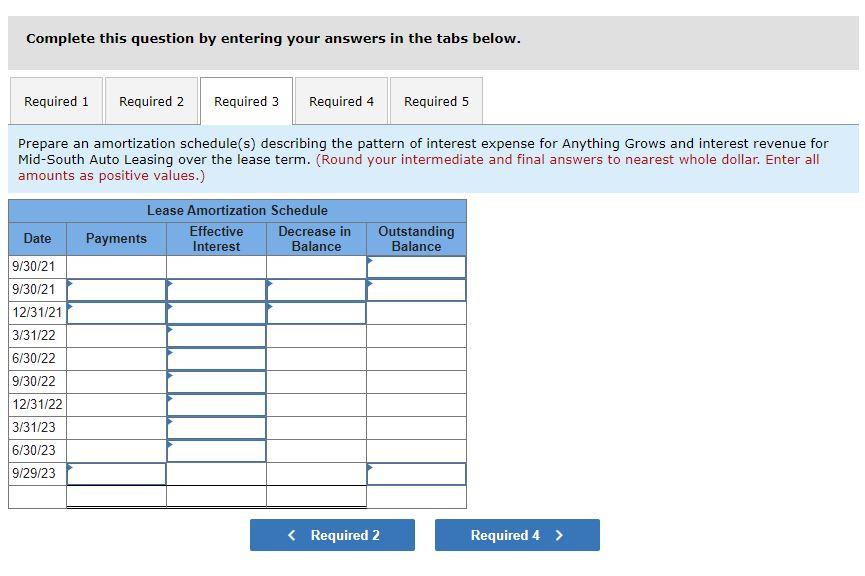
Task: Click the Payments cell for 3/31/22
Action: click(x=116, y=335)
